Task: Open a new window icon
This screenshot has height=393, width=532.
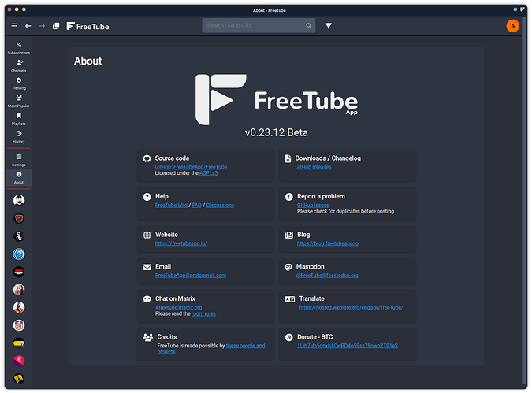Action: coord(56,26)
